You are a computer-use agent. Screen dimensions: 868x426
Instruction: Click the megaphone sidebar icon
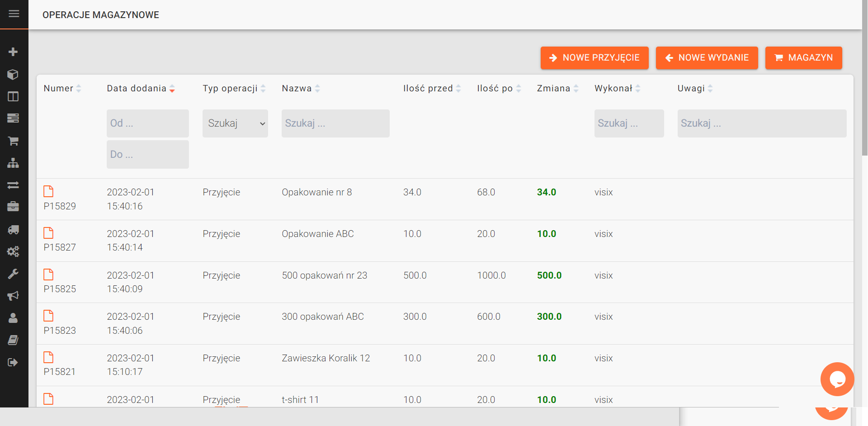[x=13, y=296]
